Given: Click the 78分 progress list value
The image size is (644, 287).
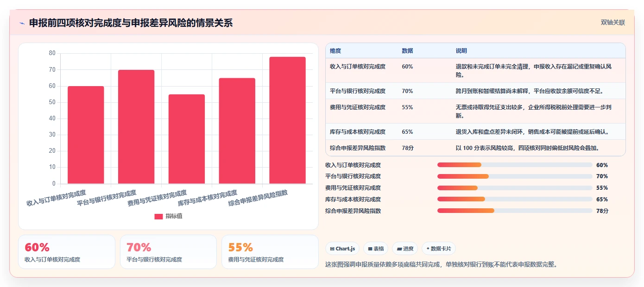Looking at the screenshot, I should pyautogui.click(x=602, y=211).
